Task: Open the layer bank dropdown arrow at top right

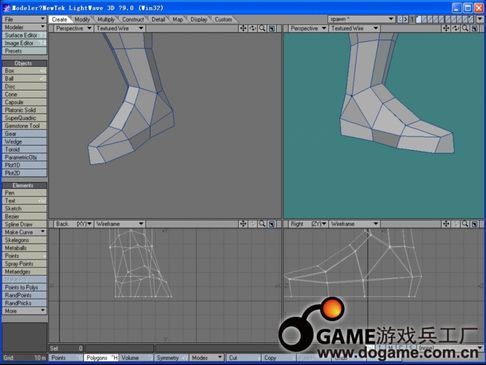Action: (x=480, y=19)
